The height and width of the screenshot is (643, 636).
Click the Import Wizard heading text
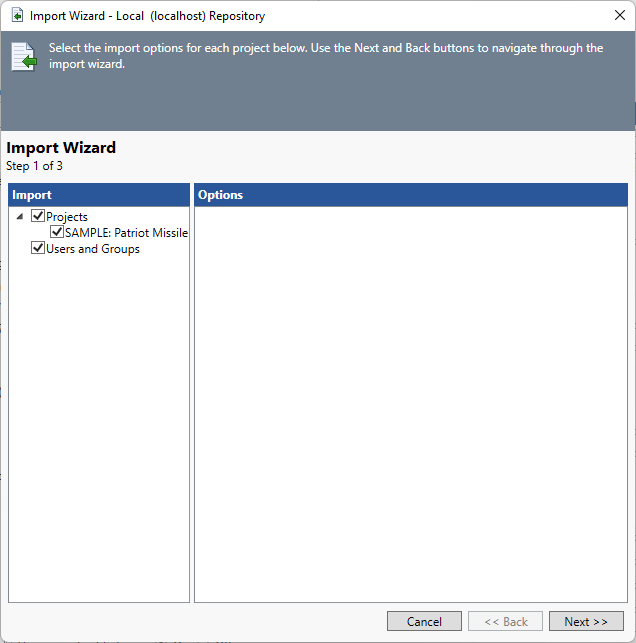[61, 148]
